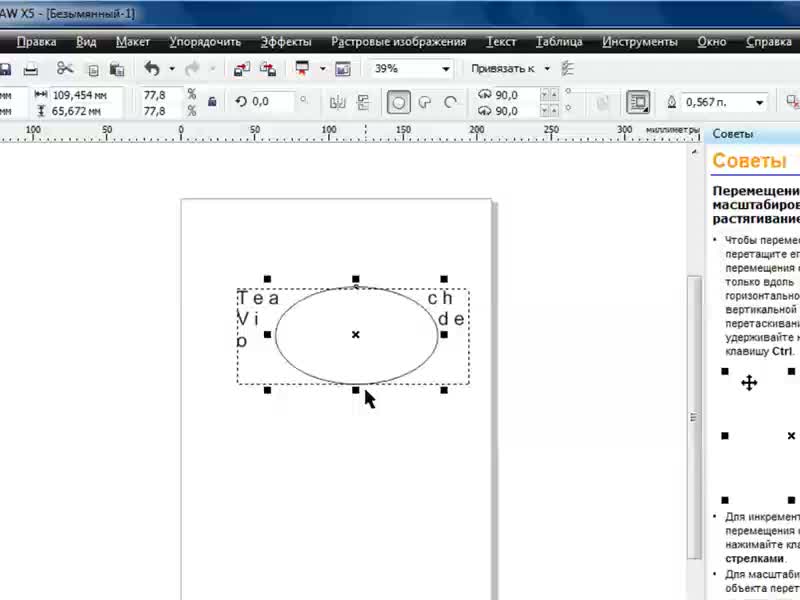This screenshot has height=600, width=800.
Task: Click the Export icon
Action: (x=268, y=69)
